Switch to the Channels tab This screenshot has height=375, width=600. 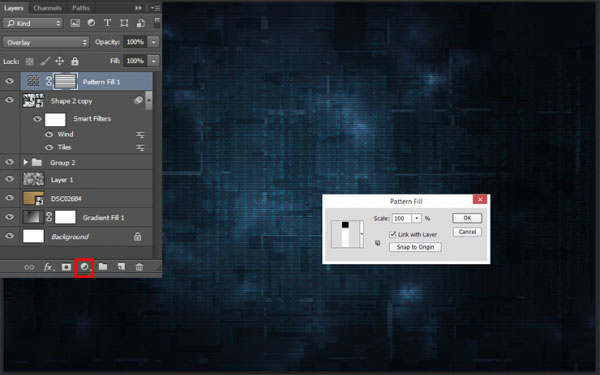[x=47, y=8]
